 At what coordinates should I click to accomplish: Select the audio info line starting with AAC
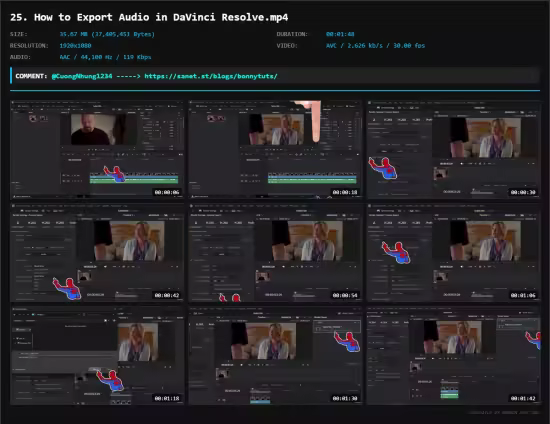coord(105,57)
